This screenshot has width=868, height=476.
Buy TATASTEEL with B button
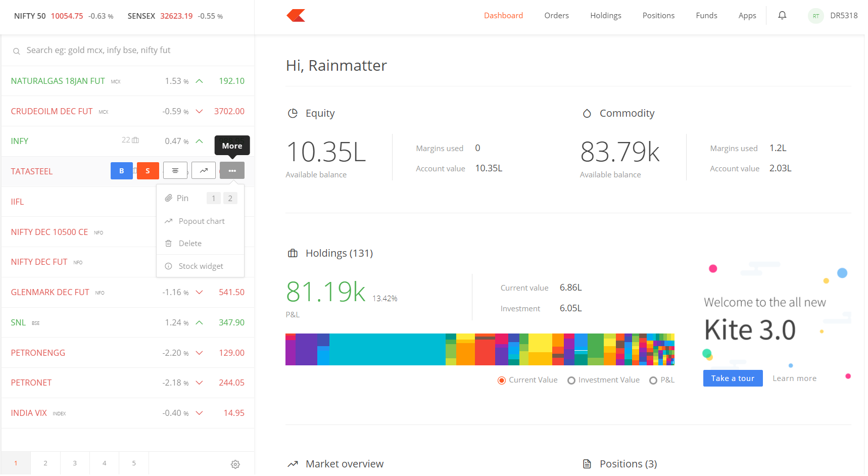122,171
